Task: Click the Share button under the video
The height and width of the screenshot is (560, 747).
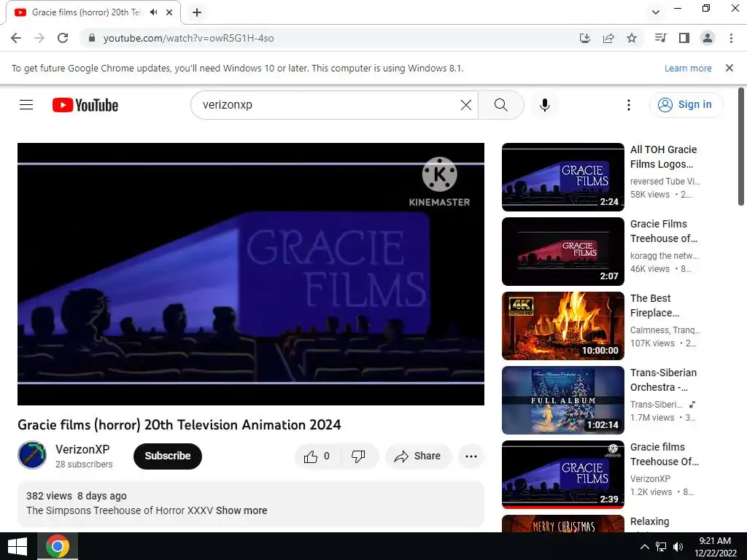Action: pyautogui.click(x=417, y=456)
